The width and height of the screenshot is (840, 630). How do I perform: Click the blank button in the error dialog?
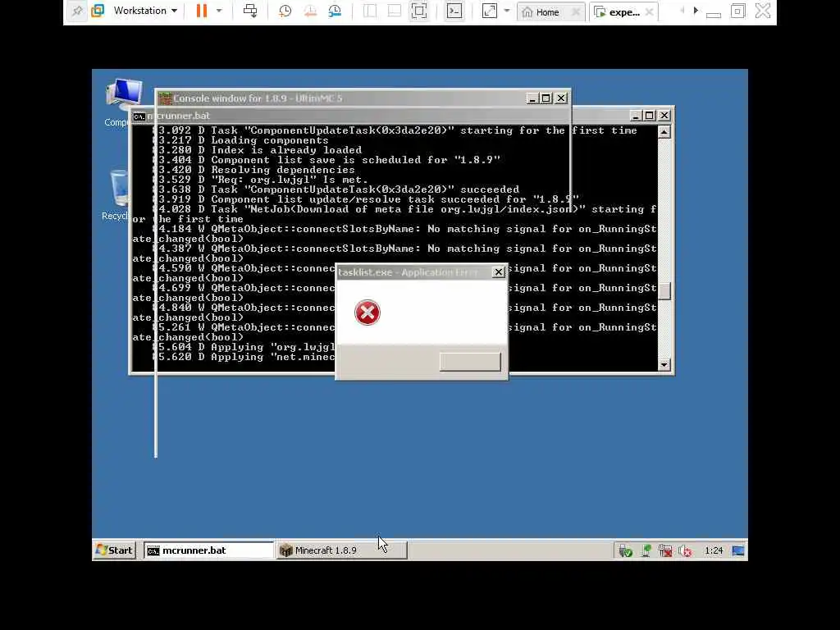pos(470,362)
